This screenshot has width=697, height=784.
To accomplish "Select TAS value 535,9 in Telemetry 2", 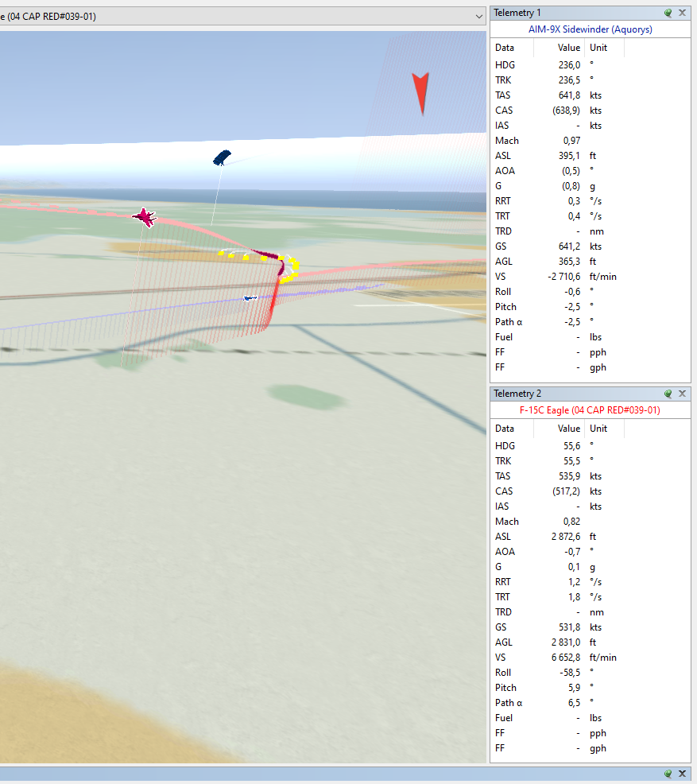I will point(570,476).
